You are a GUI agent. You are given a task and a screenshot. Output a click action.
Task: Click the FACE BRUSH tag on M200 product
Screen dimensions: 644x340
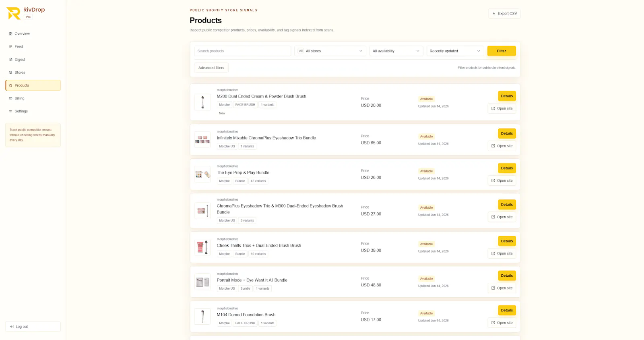[245, 105]
